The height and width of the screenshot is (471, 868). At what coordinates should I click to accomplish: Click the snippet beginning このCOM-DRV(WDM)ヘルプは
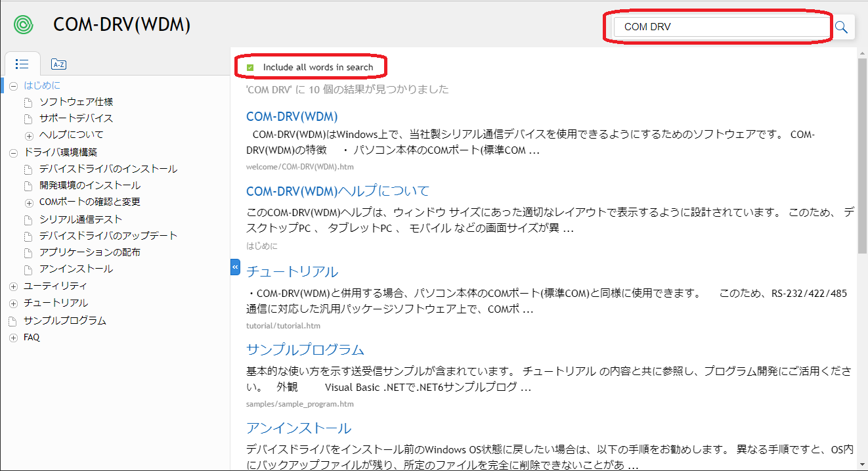(550, 221)
